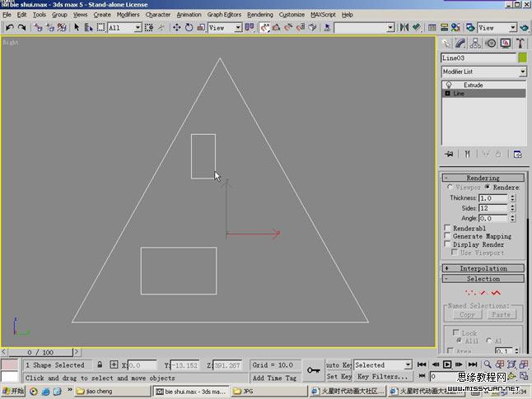Viewport: 532px width, 399px height.
Task: Click the time slider 0 / 100
Action: pos(40,352)
